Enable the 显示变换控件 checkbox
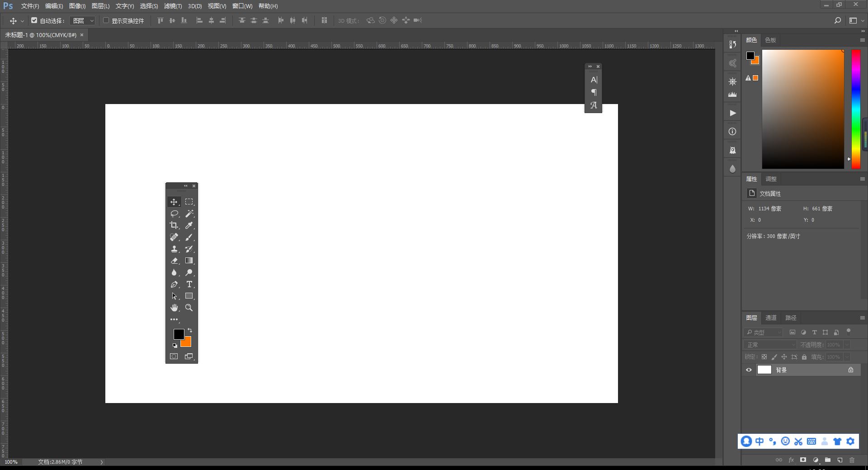The image size is (868, 470). click(x=106, y=20)
